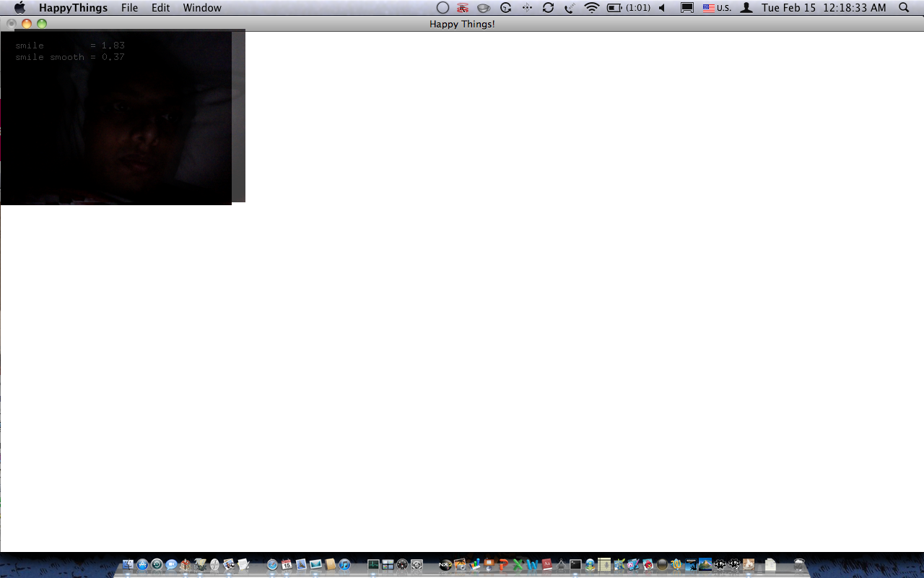
Task: Open Finder from the Dock
Action: (128, 565)
